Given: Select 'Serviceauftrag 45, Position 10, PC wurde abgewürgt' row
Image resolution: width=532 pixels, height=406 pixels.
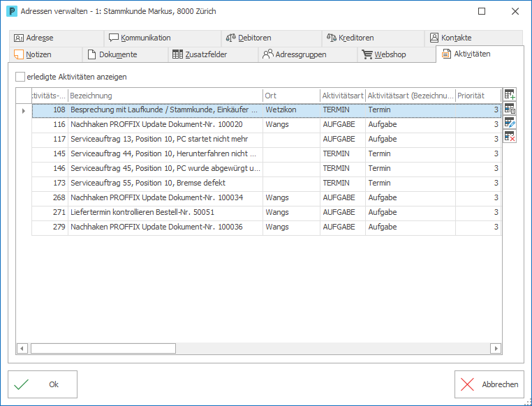Looking at the screenshot, I should point(266,168).
